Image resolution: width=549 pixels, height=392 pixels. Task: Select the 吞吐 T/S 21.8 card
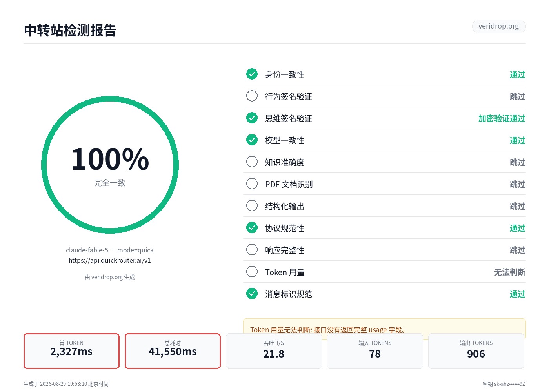[274, 351]
